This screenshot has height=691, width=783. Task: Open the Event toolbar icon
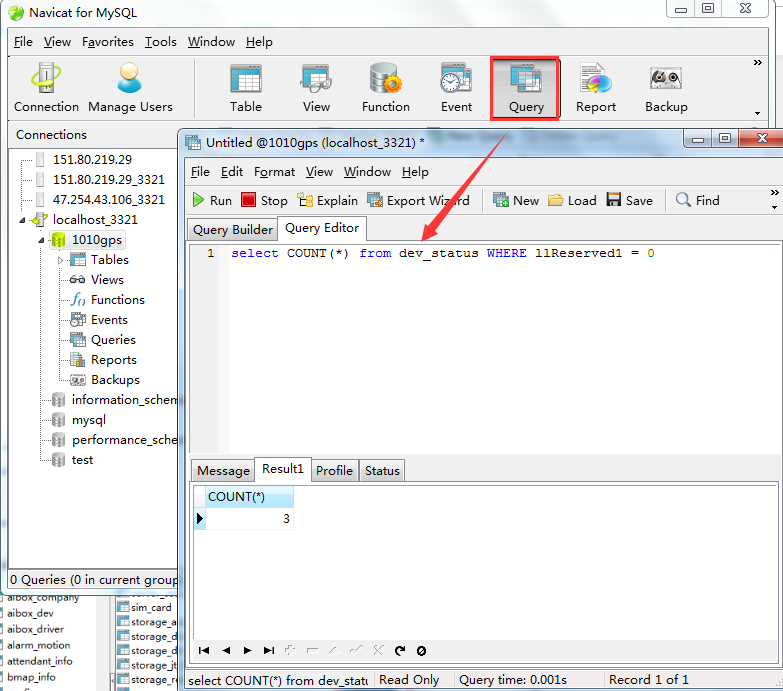[x=456, y=88]
